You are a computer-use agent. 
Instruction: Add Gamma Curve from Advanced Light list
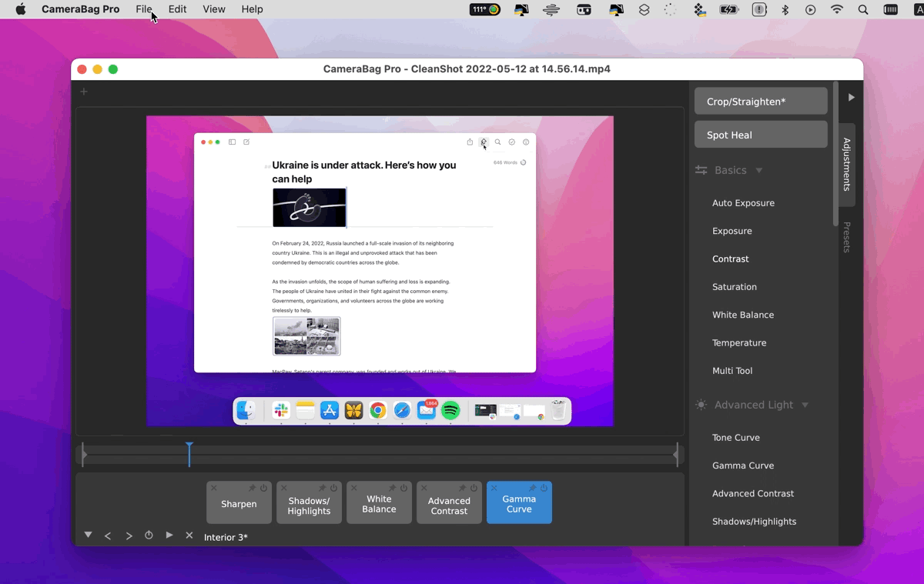coord(743,466)
